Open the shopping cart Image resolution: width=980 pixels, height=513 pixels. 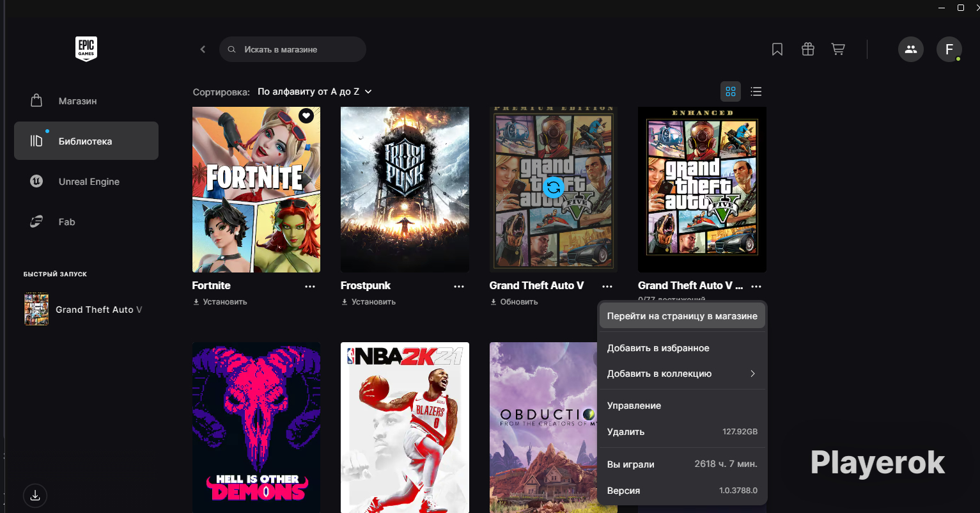coord(838,49)
